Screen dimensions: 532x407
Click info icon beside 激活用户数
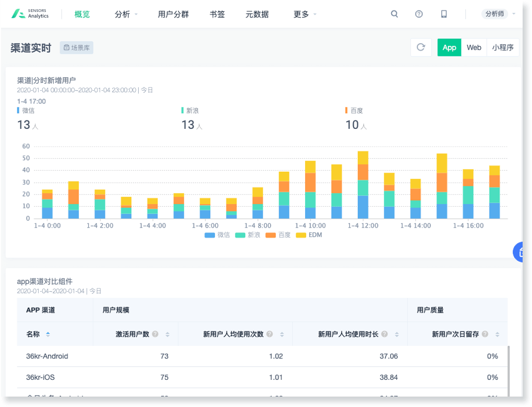pyautogui.click(x=155, y=334)
